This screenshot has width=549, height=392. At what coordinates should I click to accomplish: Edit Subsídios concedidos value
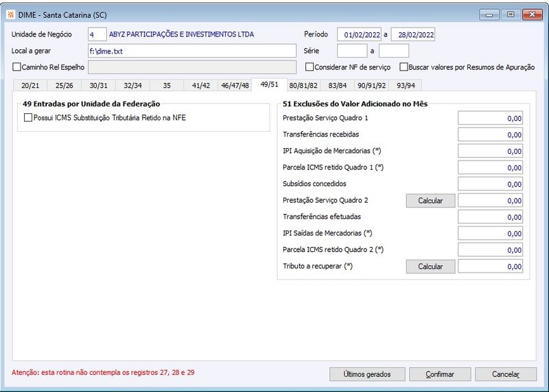490,184
